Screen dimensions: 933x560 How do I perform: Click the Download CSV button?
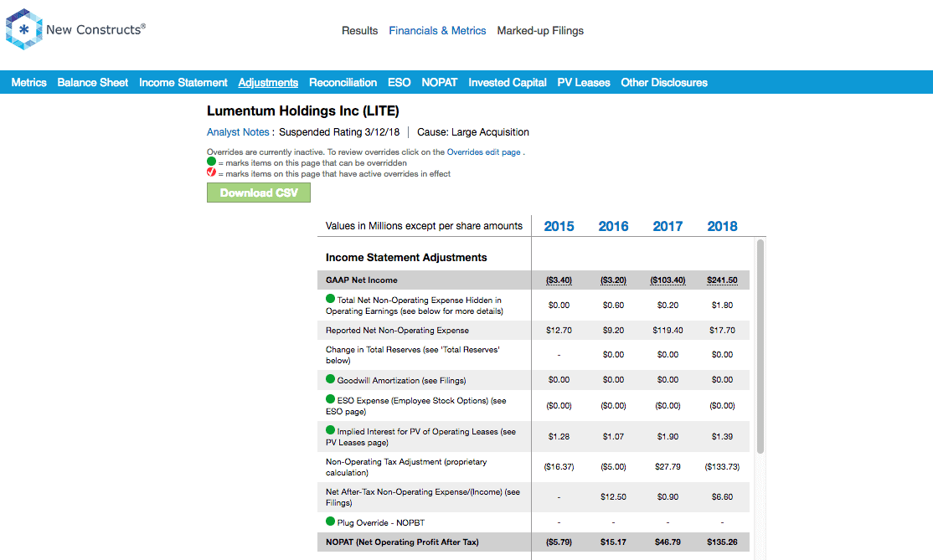pyautogui.click(x=259, y=193)
